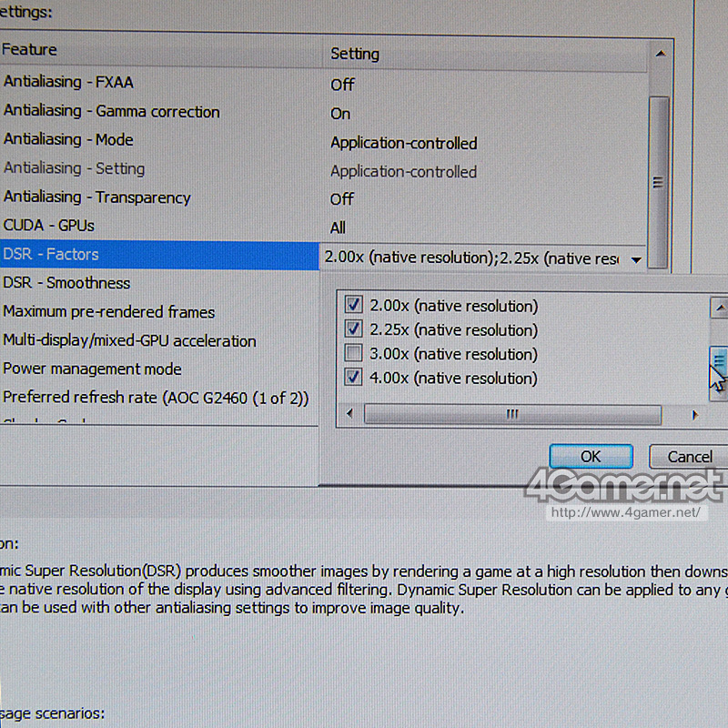Viewport: 728px width, 728px height.
Task: Click the Off value for Antialiasing - Transparency
Action: click(342, 199)
